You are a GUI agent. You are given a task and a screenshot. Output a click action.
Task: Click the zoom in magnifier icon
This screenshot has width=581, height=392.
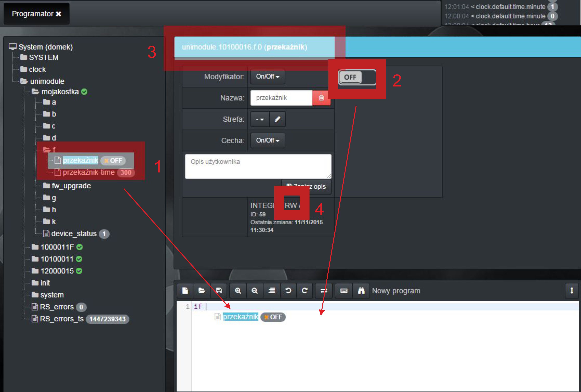[238, 291]
